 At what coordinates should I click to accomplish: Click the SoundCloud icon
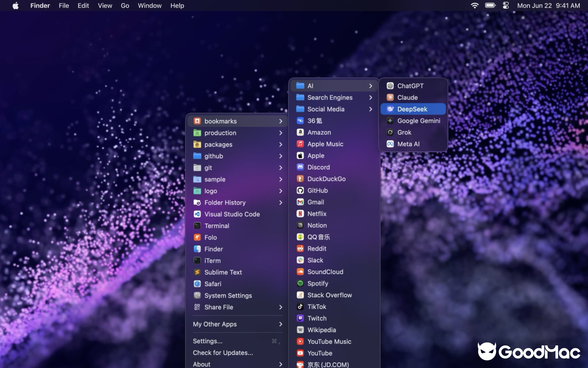[300, 272]
